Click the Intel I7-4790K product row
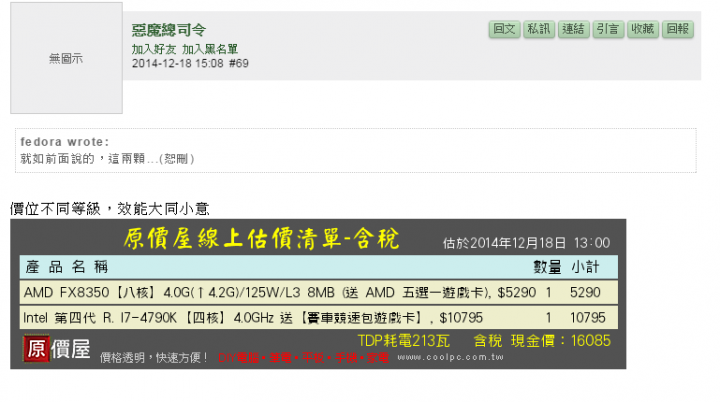 pyautogui.click(x=319, y=317)
